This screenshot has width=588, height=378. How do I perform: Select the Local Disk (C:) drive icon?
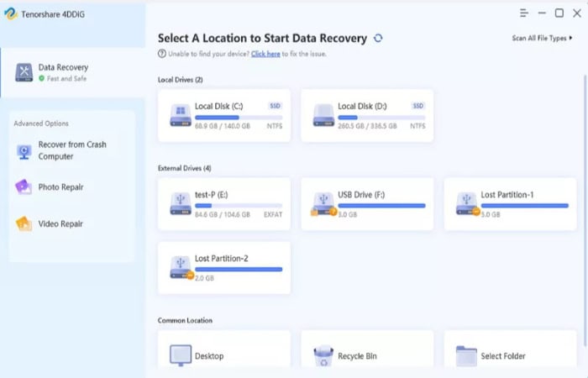(x=181, y=115)
